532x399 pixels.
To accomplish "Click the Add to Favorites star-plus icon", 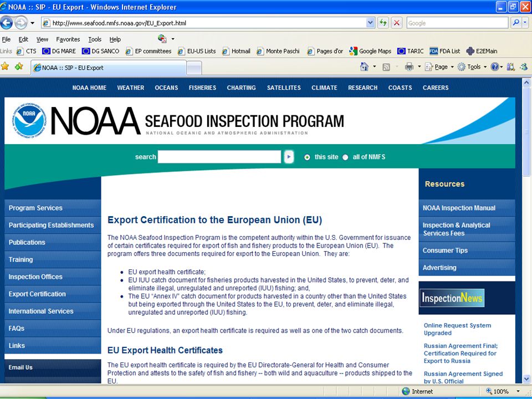I will tap(19, 66).
